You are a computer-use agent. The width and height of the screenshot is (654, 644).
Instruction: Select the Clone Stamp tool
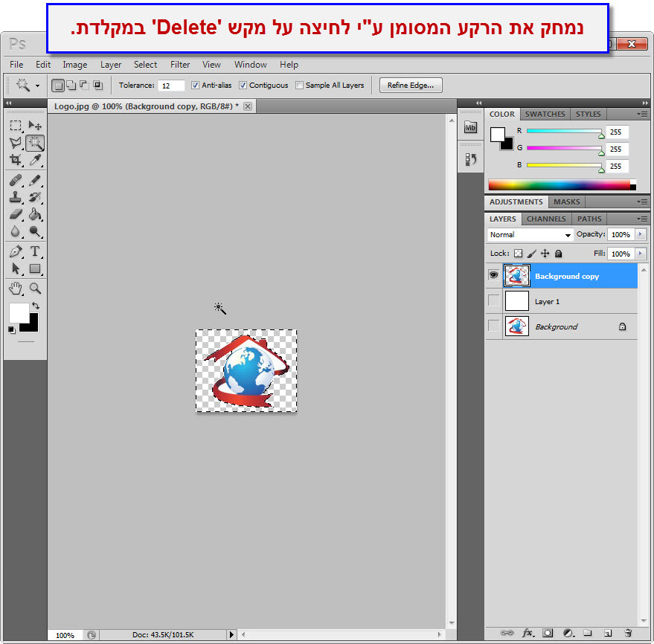[16, 198]
